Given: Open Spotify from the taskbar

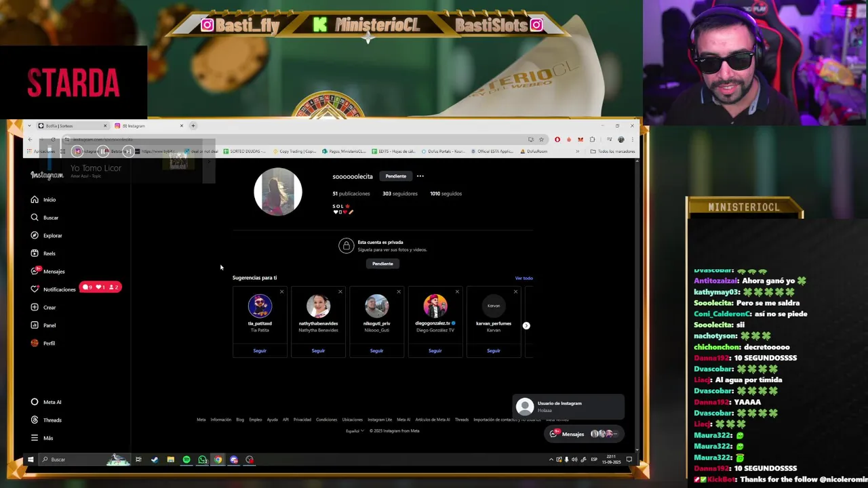Looking at the screenshot, I should point(186,460).
